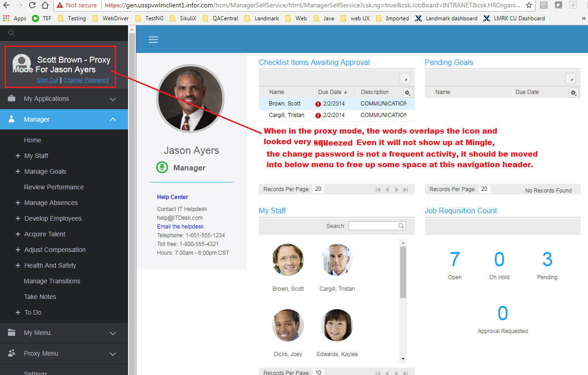Expand Health And Safety in the Manager menu
This screenshot has width=588, height=375.
click(18, 265)
